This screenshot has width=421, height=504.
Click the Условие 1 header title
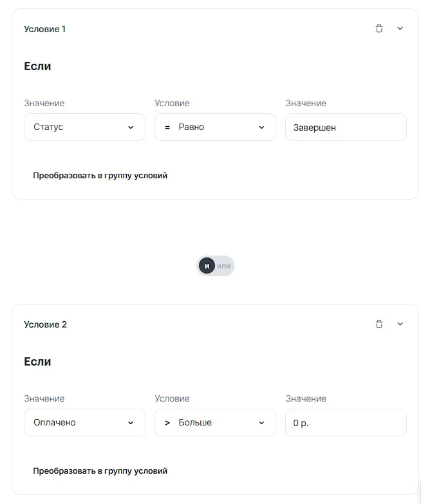(x=44, y=29)
